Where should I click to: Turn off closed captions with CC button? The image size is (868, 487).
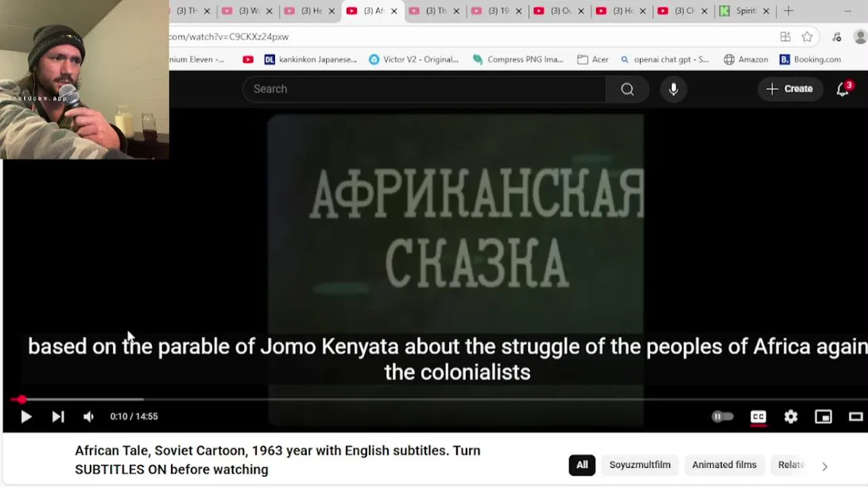point(758,417)
